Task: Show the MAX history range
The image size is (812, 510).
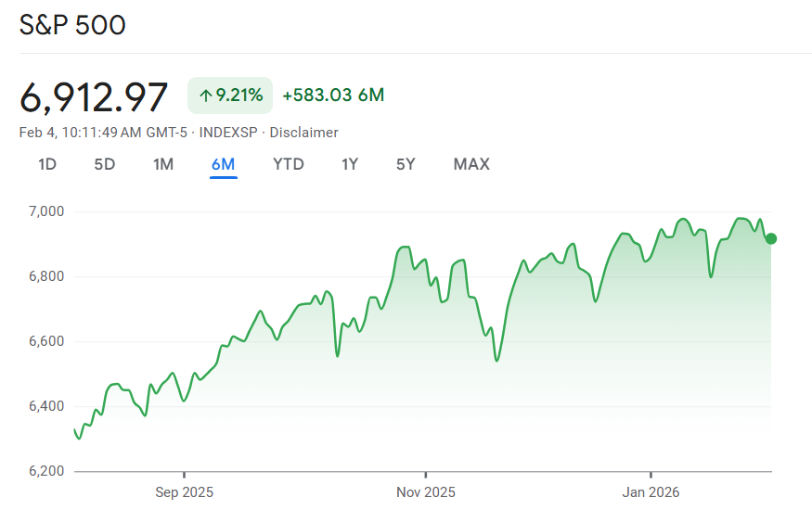Action: (471, 164)
